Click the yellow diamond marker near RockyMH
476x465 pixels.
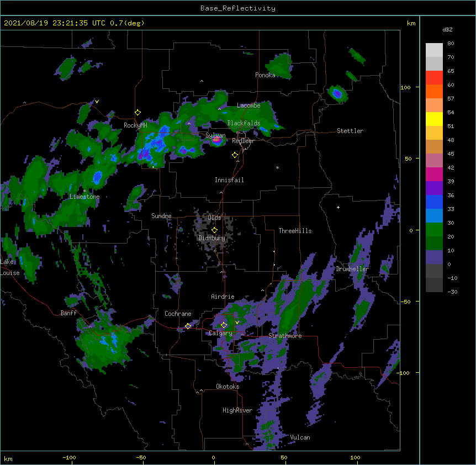138,113
